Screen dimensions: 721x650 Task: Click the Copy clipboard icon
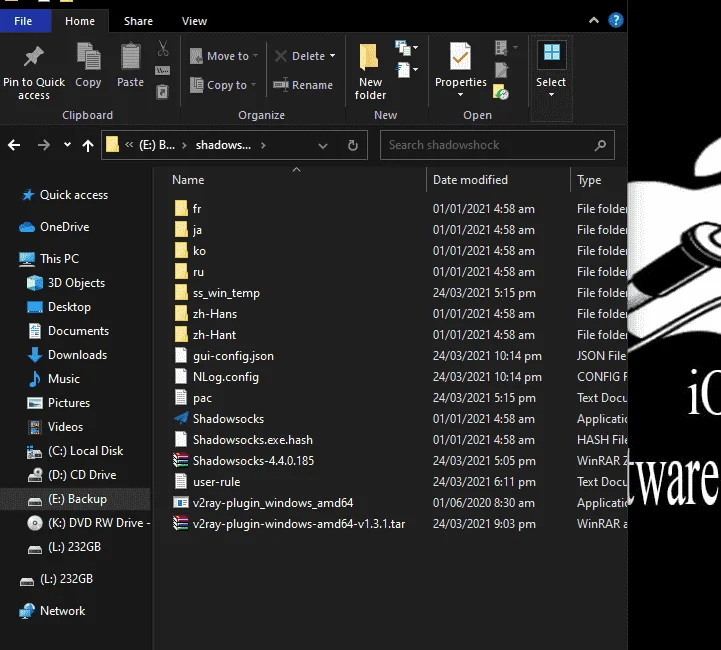click(x=88, y=65)
